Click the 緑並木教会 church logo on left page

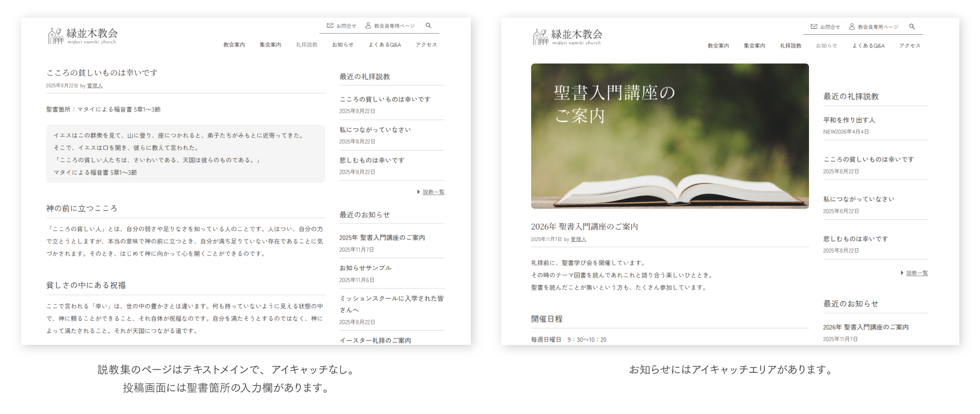click(83, 36)
